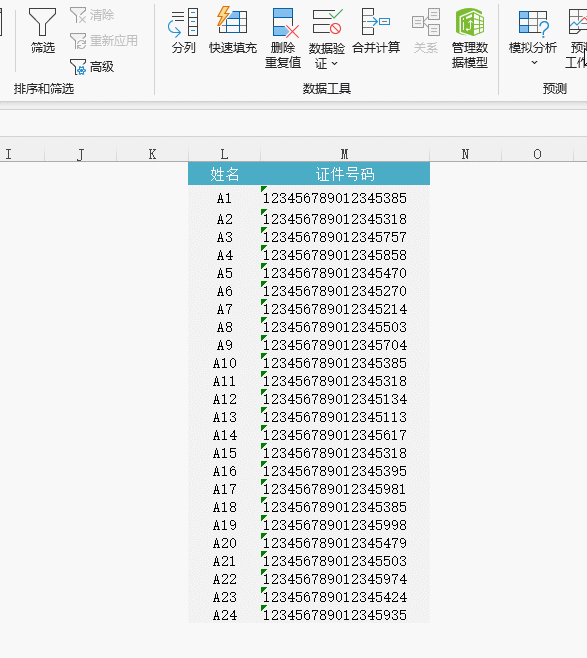Viewport: 587px width, 658px height.
Task: Select column M header
Action: tap(345, 154)
